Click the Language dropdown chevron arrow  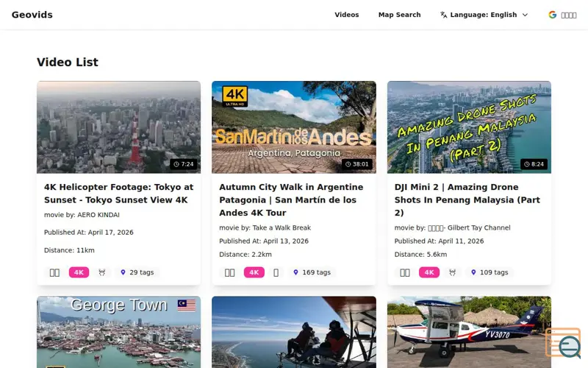pyautogui.click(x=525, y=15)
